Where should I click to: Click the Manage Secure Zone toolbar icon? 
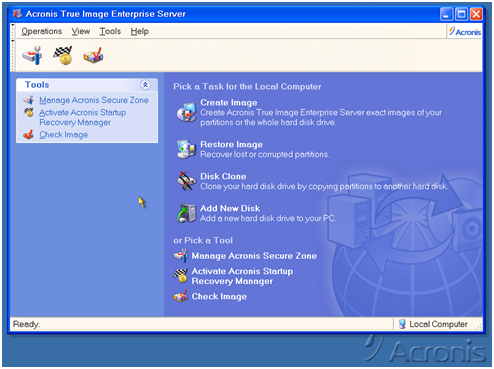pyautogui.click(x=32, y=55)
